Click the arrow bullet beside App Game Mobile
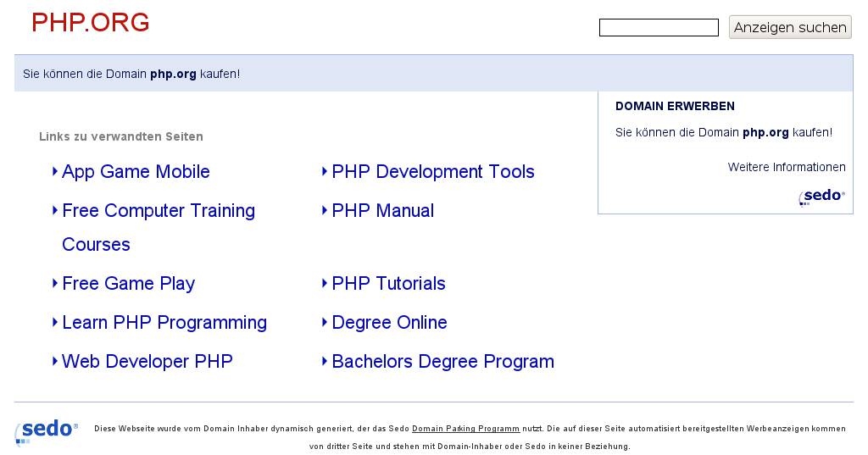 pos(55,171)
